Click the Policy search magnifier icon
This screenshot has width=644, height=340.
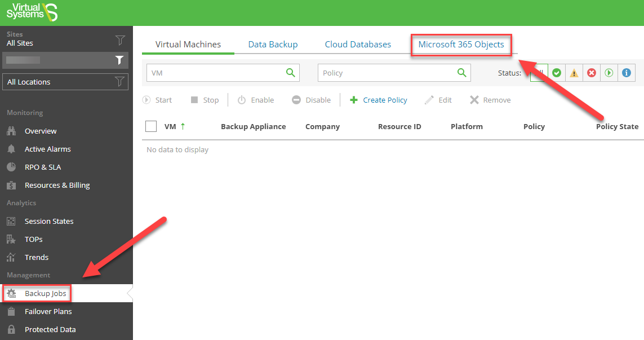click(461, 73)
